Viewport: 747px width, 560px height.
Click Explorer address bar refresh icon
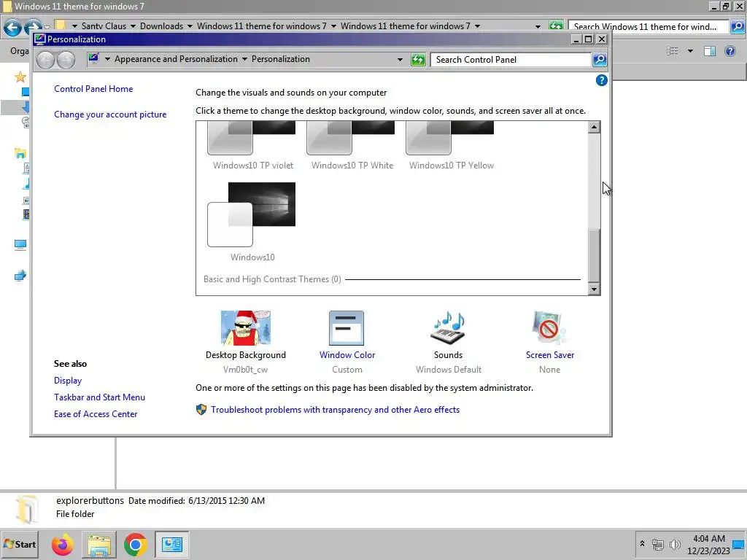click(x=555, y=26)
